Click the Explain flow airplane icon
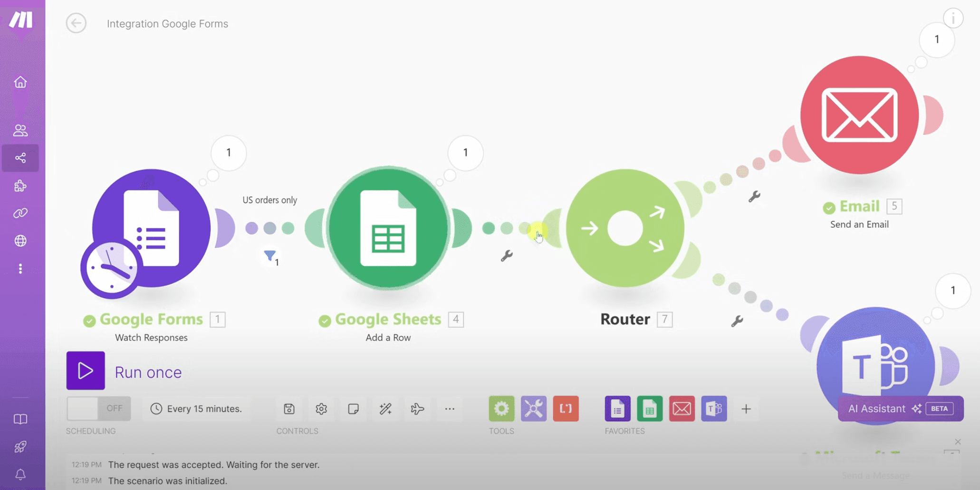 pyautogui.click(x=417, y=409)
